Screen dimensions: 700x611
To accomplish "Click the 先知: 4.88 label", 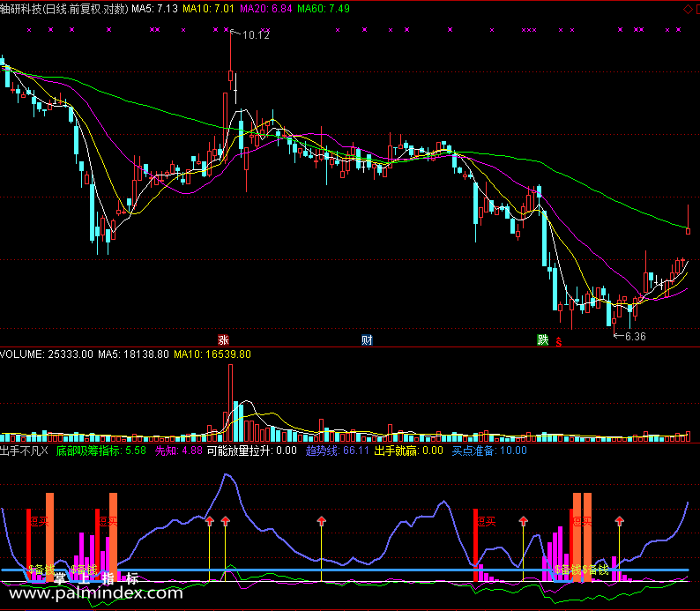I will pyautogui.click(x=179, y=451).
